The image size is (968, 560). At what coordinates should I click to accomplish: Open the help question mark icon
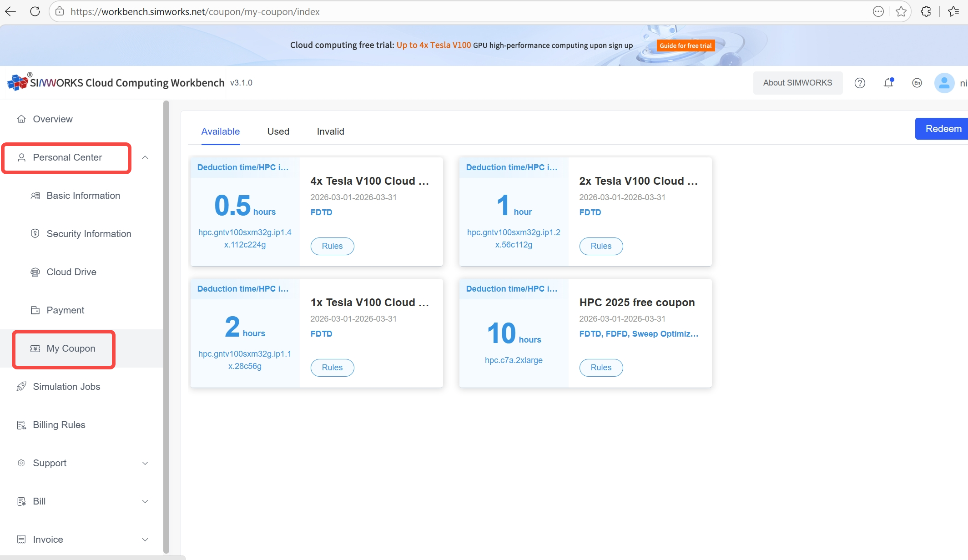860,83
